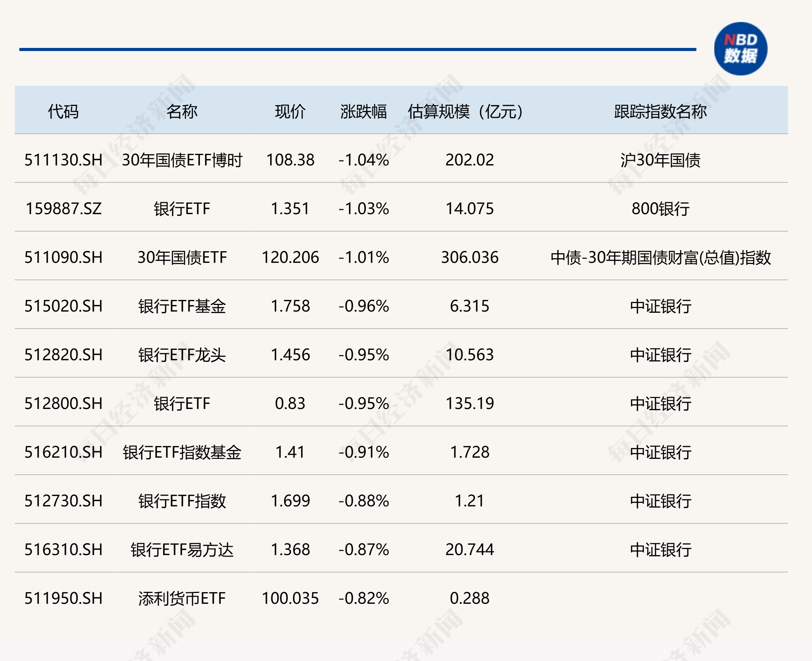Click the 120.206 price cell
Image resolution: width=812 pixels, height=661 pixels.
point(290,257)
